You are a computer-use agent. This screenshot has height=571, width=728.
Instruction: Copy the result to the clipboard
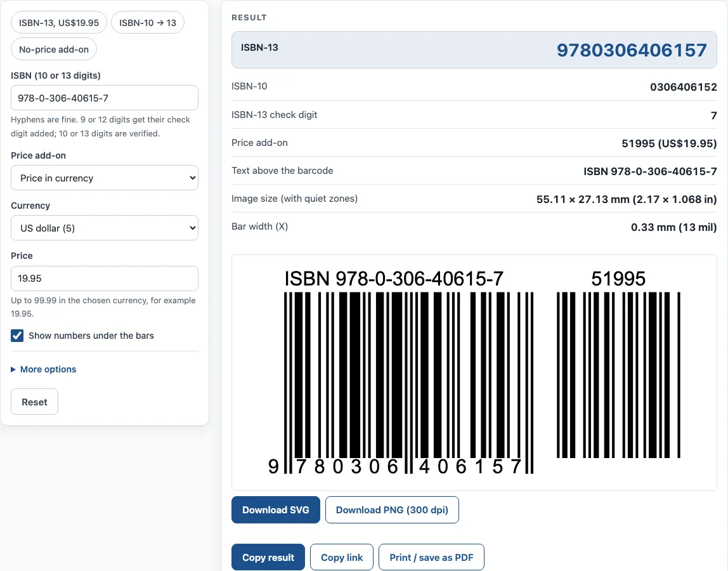pos(268,557)
